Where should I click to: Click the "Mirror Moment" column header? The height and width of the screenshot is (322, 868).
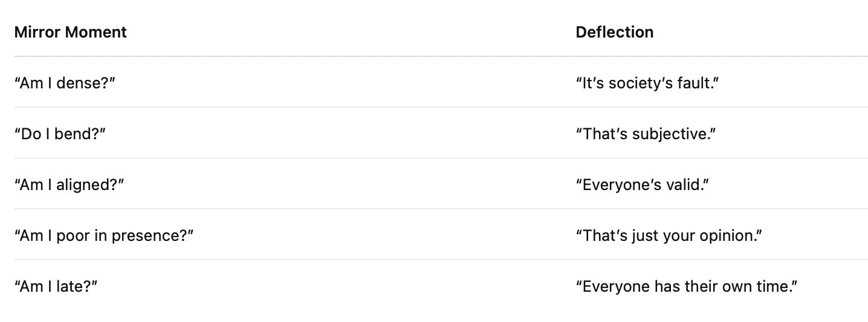pyautogui.click(x=71, y=32)
